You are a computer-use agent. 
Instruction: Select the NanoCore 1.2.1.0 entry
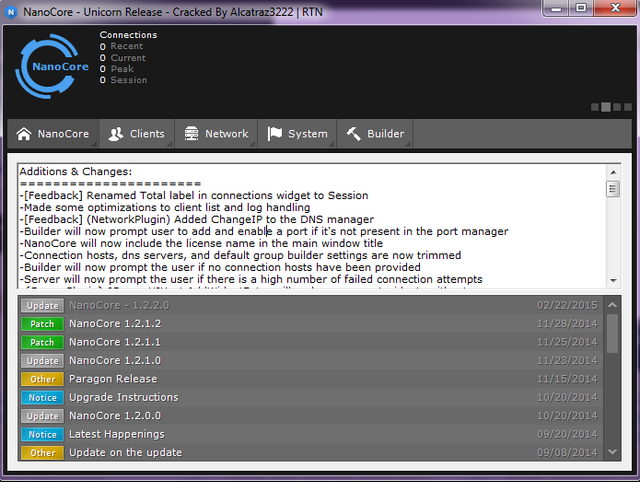311,360
